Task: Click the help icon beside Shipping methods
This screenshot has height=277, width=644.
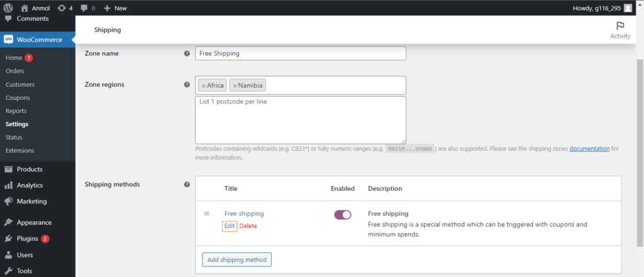Action: tap(187, 185)
